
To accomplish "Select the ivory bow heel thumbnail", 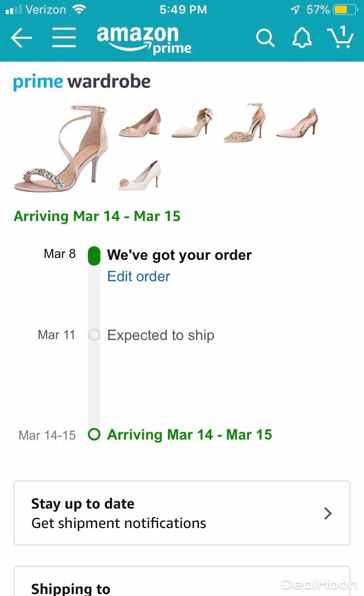I will pos(193,123).
